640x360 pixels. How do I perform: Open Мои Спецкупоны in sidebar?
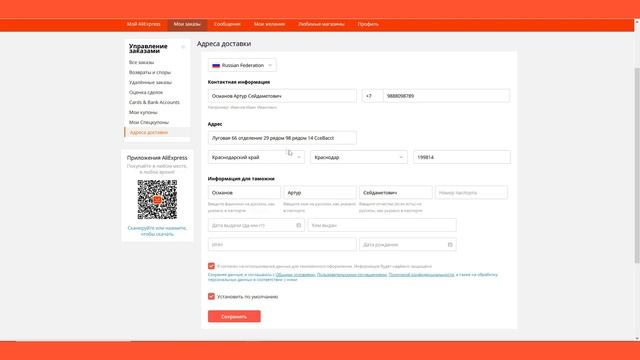pos(149,122)
